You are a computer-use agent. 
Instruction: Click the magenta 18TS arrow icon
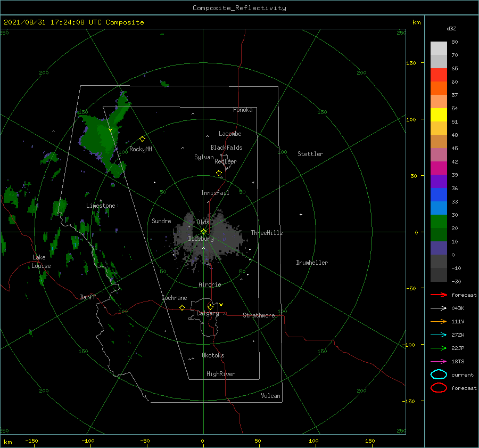click(439, 362)
